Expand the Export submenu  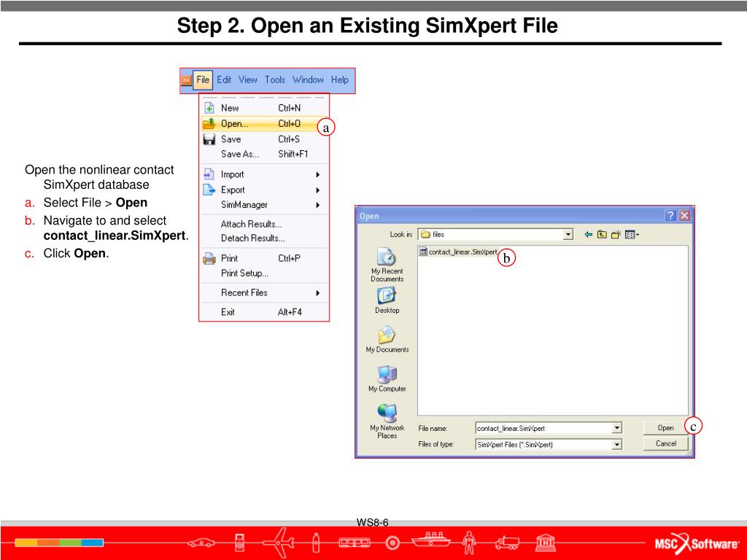(264, 190)
